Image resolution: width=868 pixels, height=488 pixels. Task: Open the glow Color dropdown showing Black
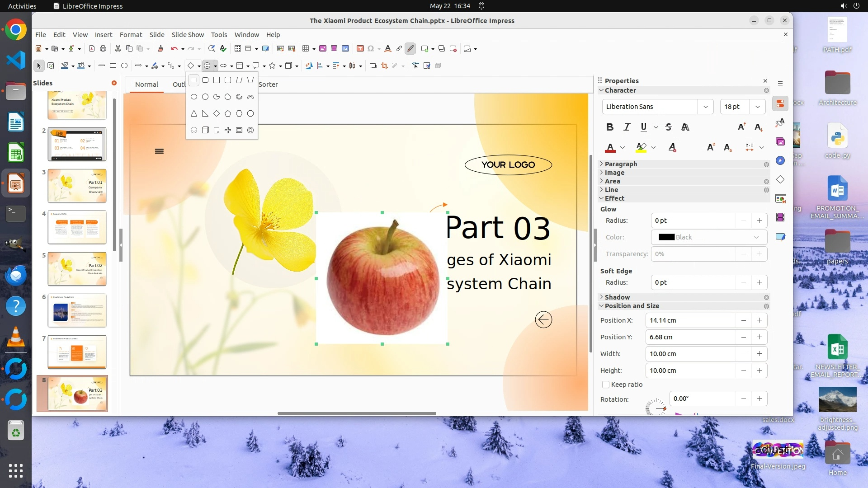click(709, 237)
